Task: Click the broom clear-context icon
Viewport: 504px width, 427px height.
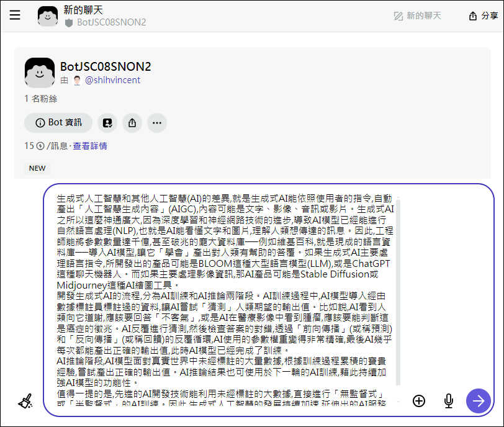Action: coord(25,401)
